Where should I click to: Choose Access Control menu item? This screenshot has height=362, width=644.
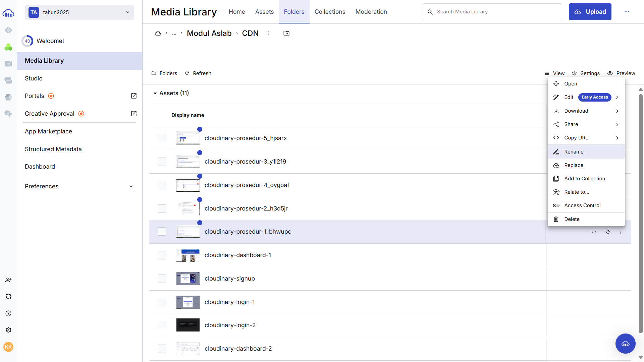tap(586, 205)
